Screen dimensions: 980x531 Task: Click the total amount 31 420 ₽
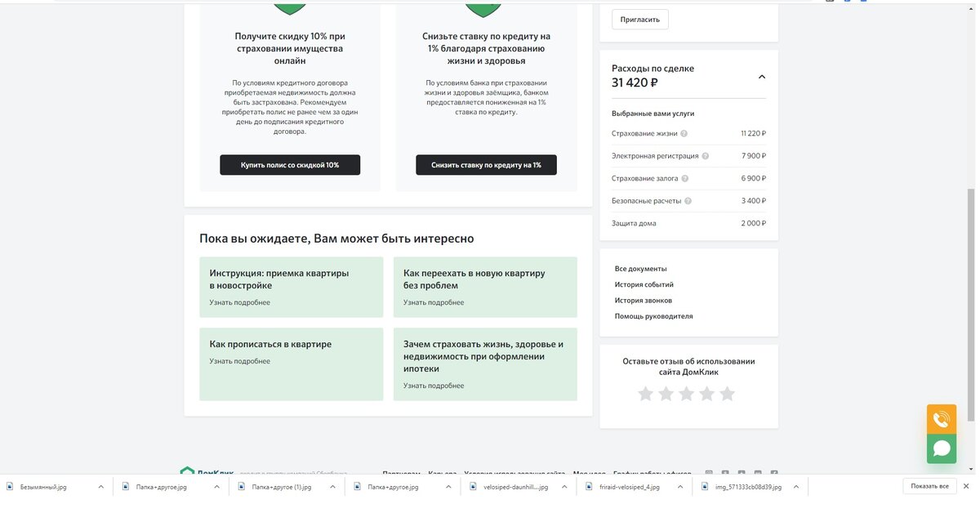point(635,83)
